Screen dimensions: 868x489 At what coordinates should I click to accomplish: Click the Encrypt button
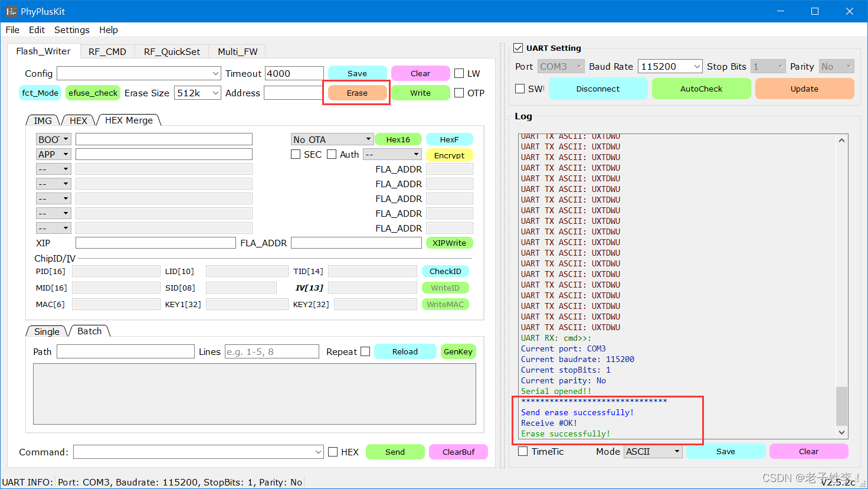coord(449,155)
